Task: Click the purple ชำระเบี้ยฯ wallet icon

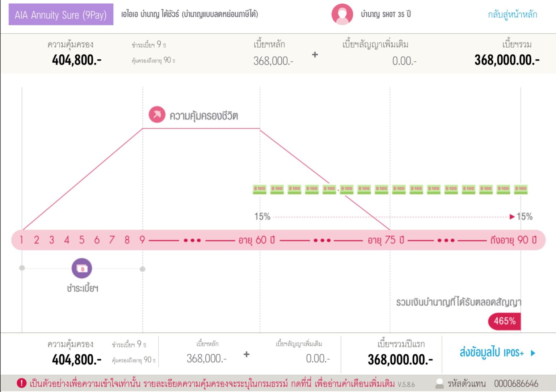Action: [x=82, y=269]
